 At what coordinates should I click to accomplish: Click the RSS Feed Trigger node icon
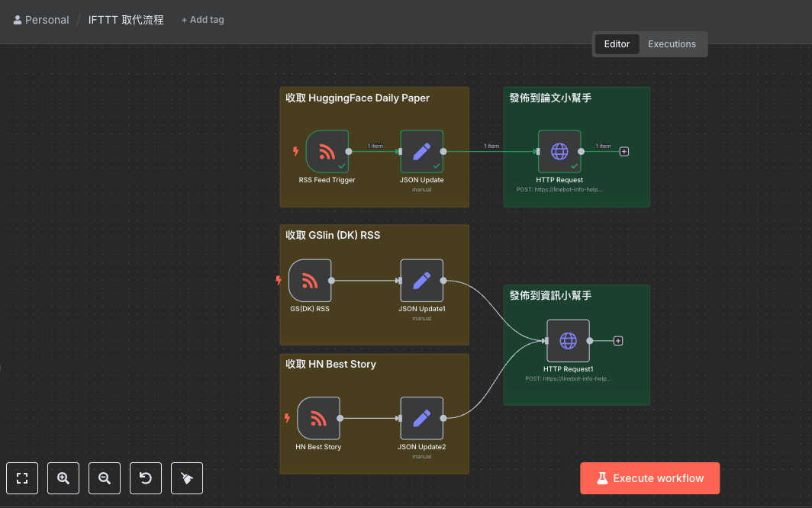coord(327,151)
